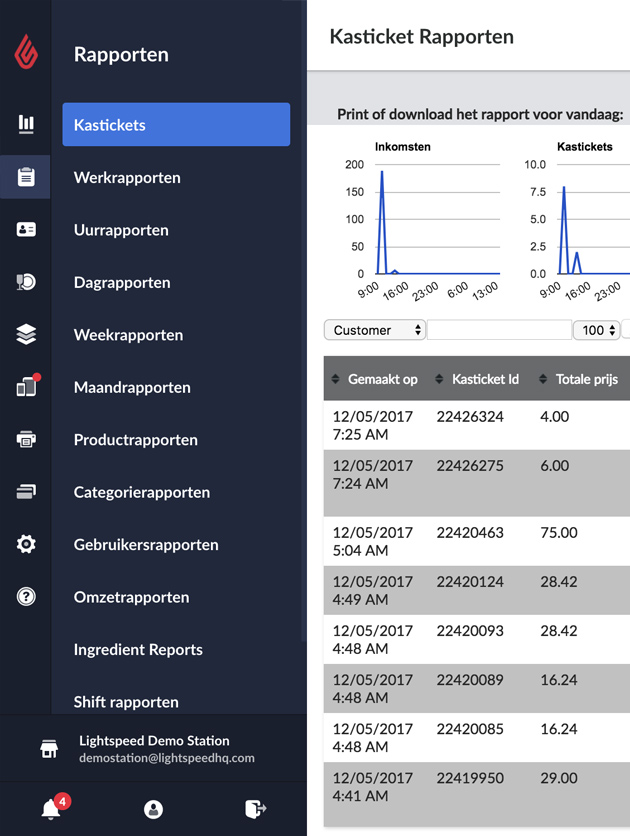
Task: Go to Ingredient Reports
Action: click(x=138, y=649)
